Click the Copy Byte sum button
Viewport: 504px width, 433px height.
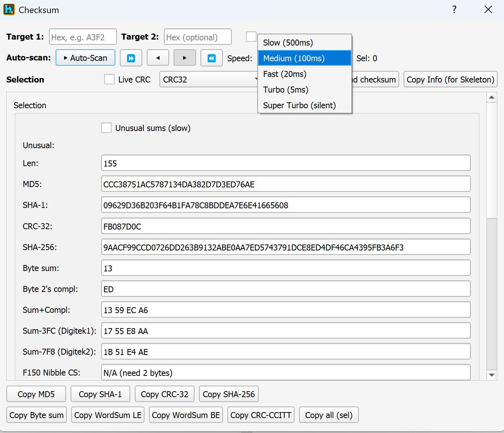point(37,415)
